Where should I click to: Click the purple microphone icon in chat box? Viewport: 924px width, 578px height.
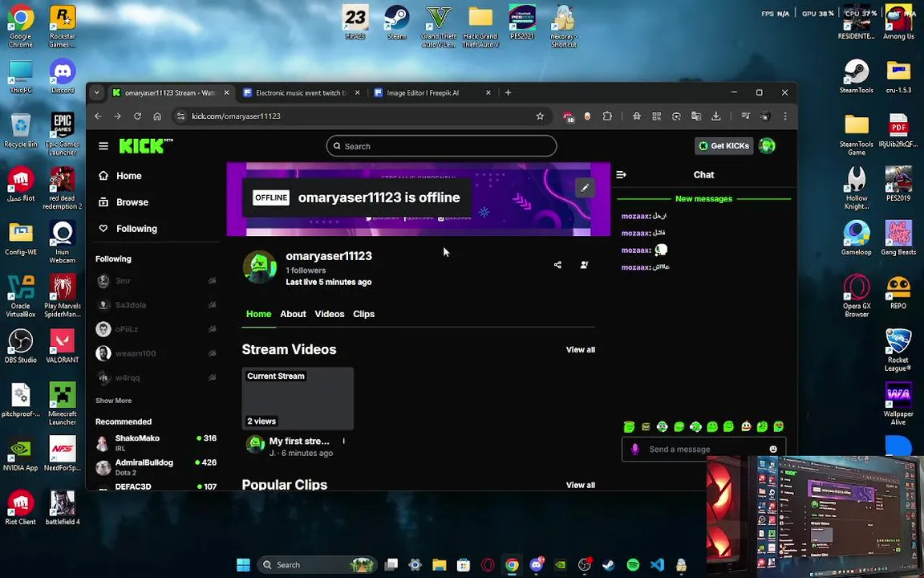coord(634,449)
